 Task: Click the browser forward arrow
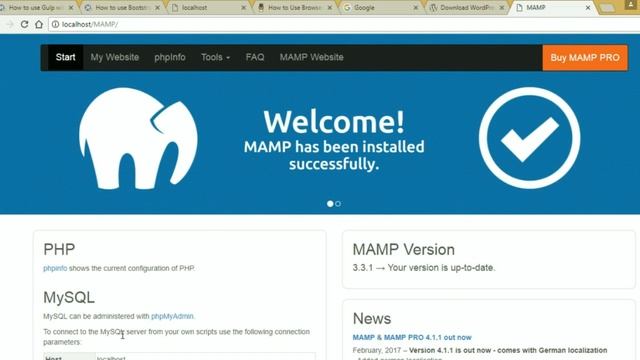(10, 24)
